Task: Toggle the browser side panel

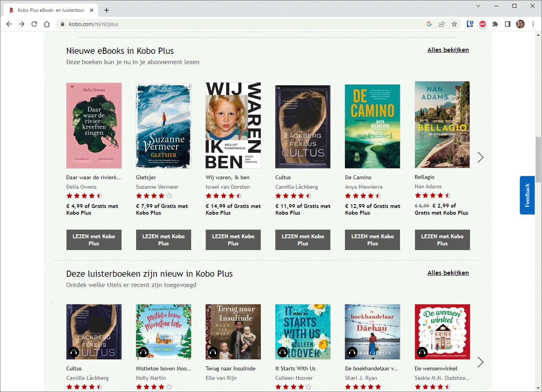Action: point(508,24)
